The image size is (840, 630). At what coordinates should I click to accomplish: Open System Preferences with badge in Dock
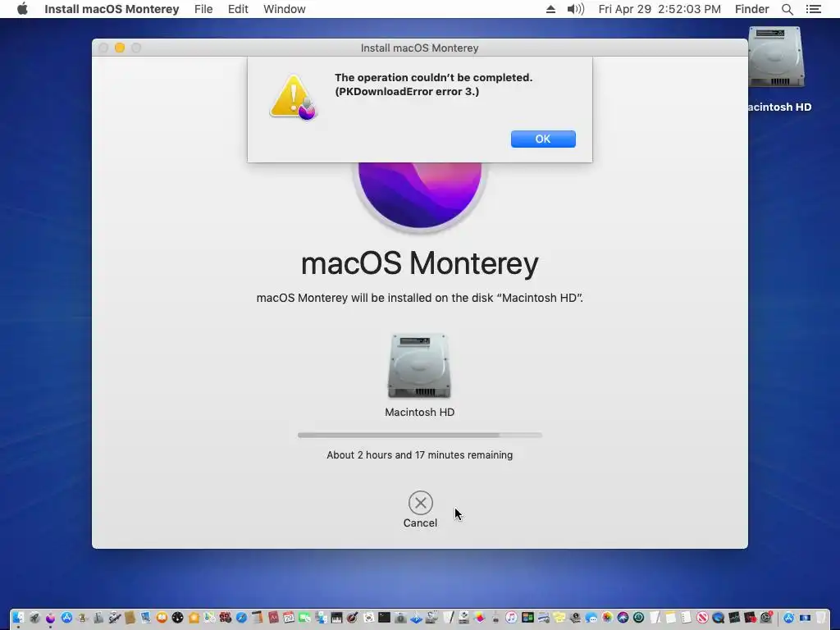pos(766,618)
